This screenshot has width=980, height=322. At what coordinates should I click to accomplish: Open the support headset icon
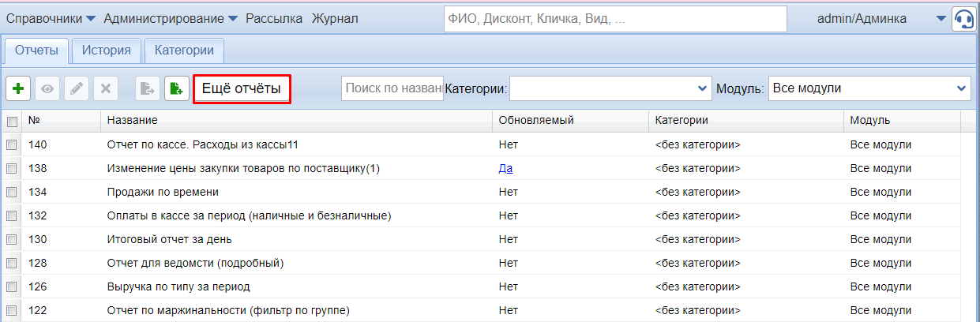coord(963,19)
